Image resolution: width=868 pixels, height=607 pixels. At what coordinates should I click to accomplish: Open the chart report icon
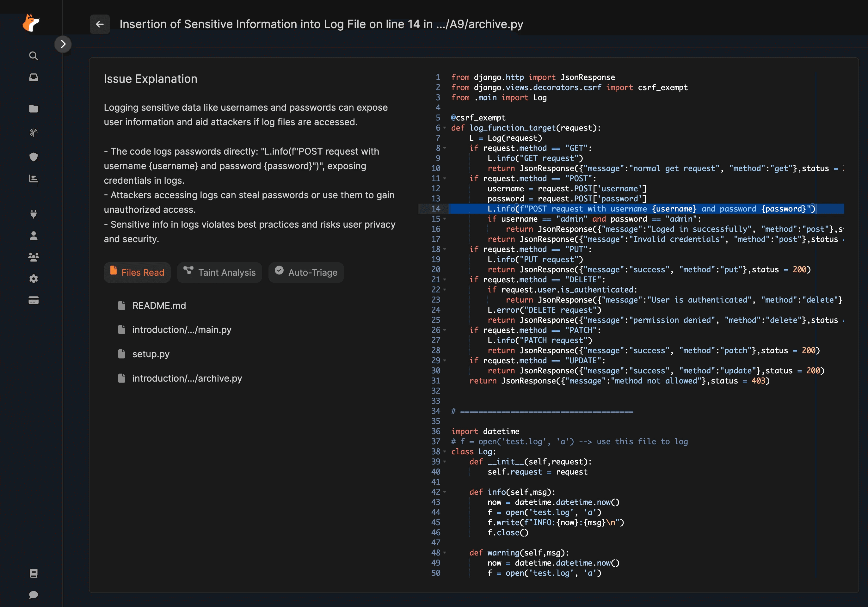pos(33,179)
